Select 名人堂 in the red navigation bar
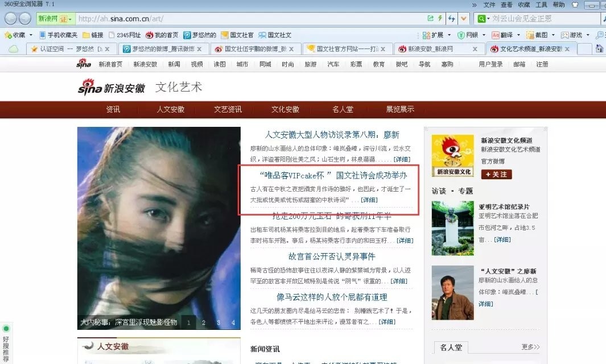The height and width of the screenshot is (364, 606). [343, 109]
